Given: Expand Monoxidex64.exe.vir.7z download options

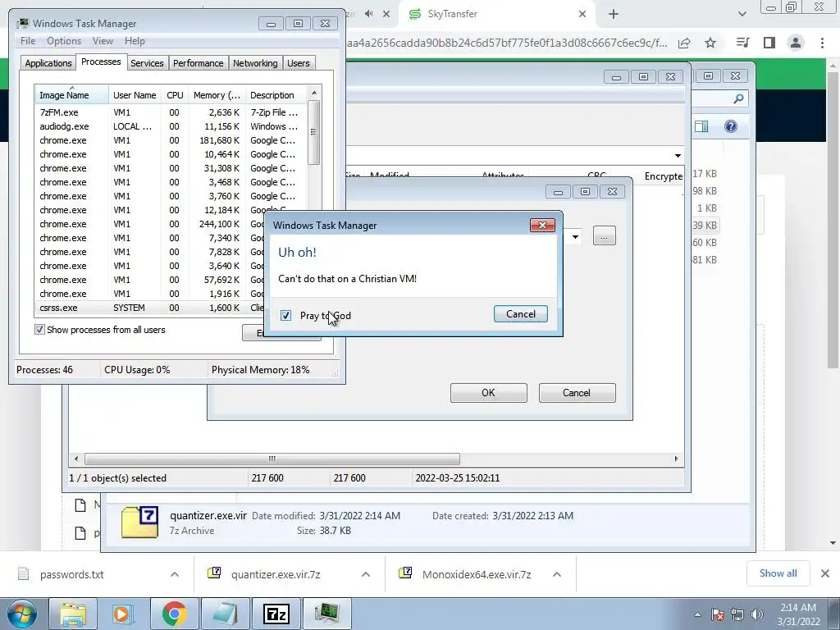Looking at the screenshot, I should coord(557,574).
